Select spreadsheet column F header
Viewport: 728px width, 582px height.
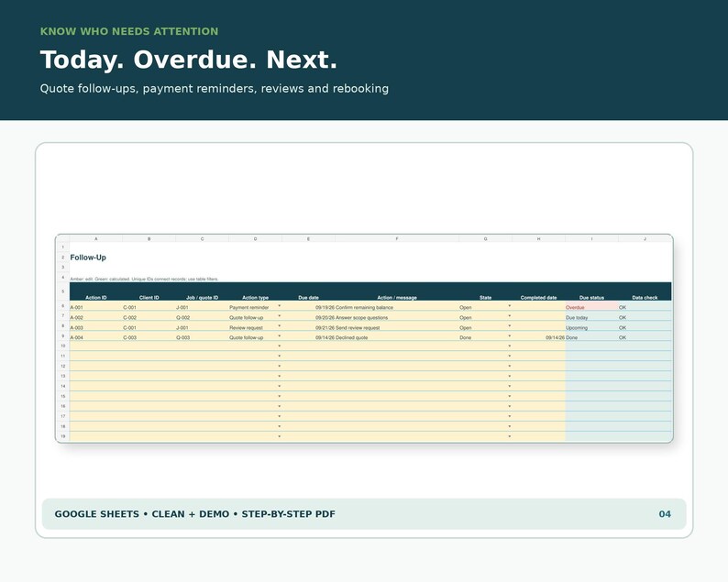click(x=397, y=238)
